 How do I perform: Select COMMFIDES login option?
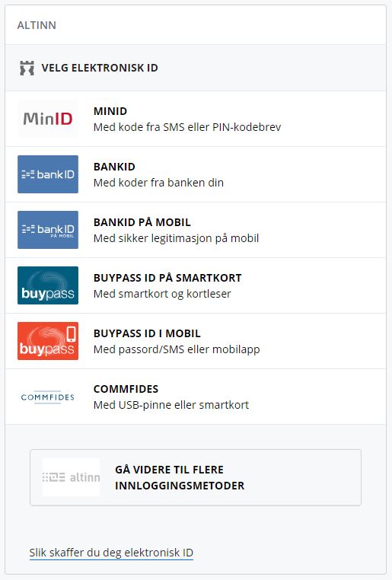tap(196, 397)
